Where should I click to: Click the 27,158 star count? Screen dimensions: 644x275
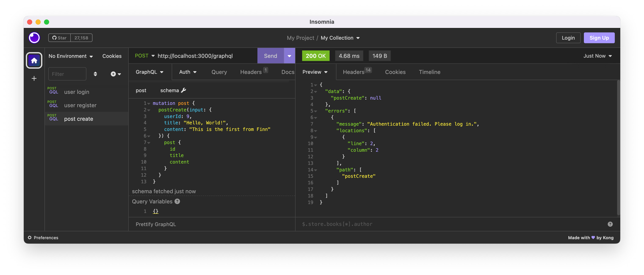point(81,38)
